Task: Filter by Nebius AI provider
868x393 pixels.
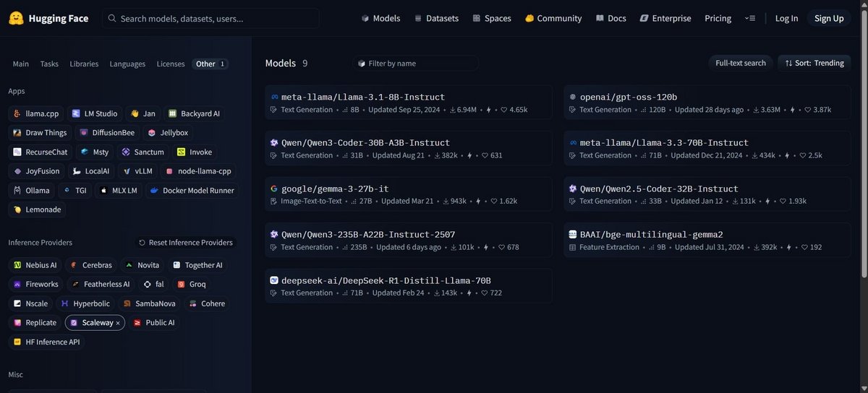Action: 35,265
